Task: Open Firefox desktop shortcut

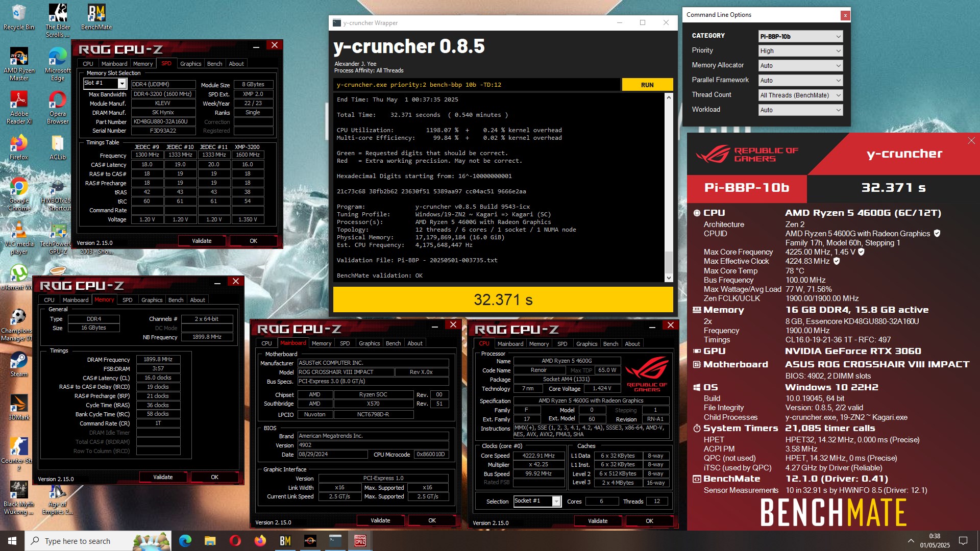Action: click(x=19, y=147)
